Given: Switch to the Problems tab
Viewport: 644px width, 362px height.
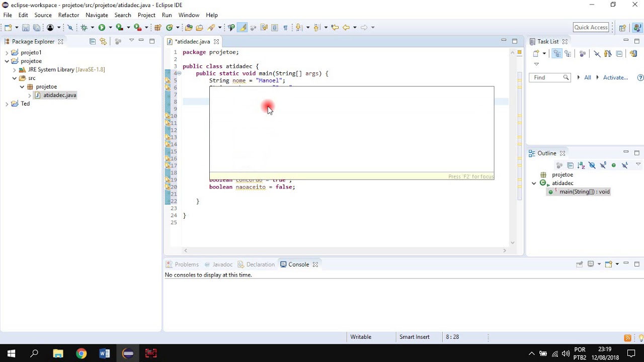Looking at the screenshot, I should (182, 264).
